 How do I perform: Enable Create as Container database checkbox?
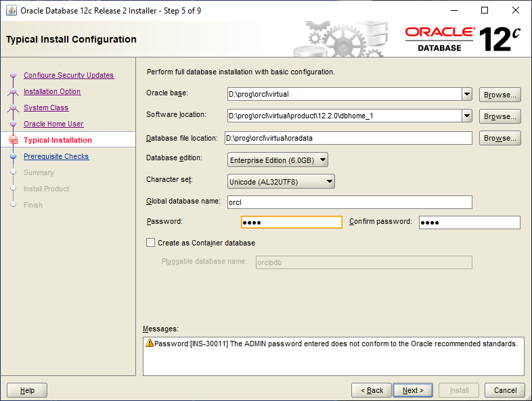[x=151, y=243]
